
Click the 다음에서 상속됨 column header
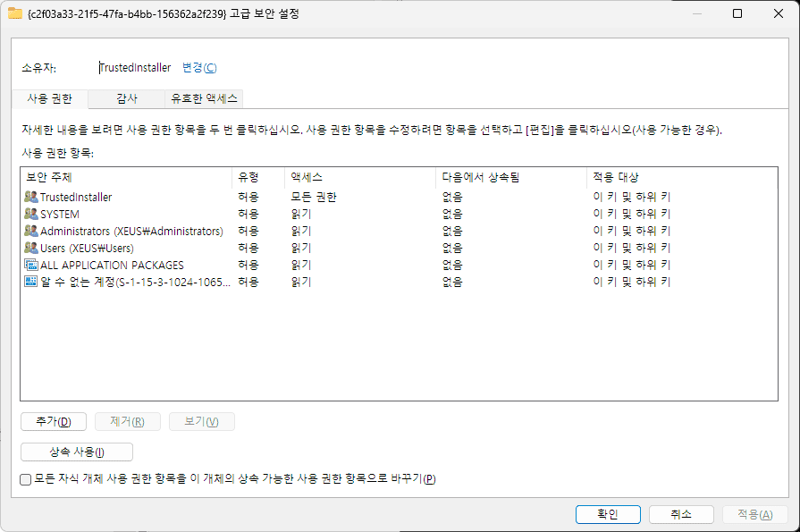pyautogui.click(x=511, y=177)
